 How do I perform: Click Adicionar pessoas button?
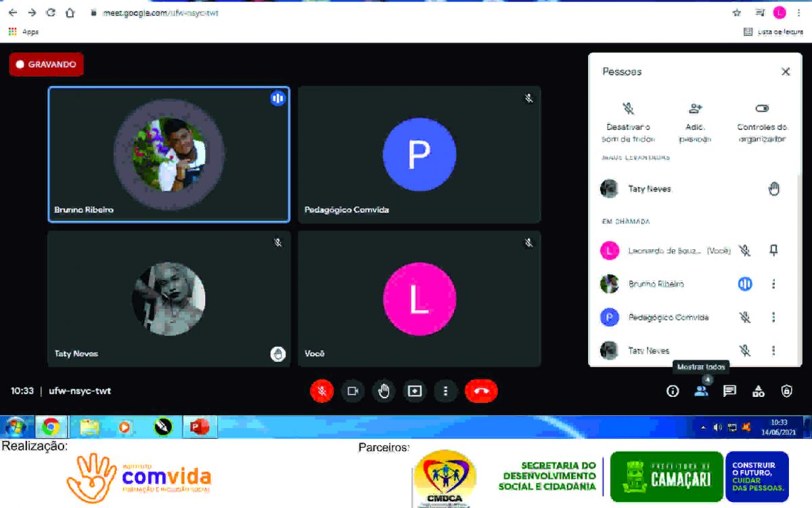(x=695, y=123)
